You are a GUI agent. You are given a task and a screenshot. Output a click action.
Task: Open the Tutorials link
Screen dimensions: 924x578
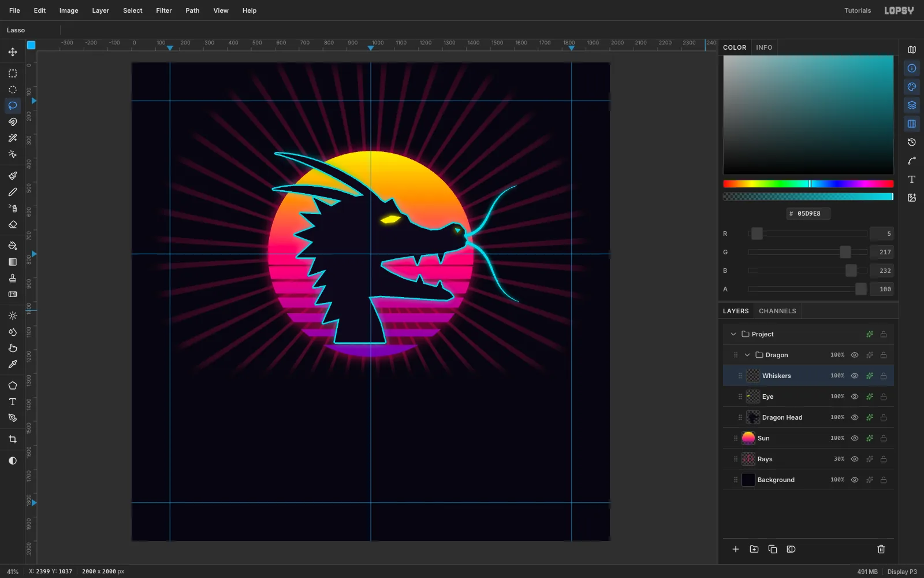pos(858,10)
